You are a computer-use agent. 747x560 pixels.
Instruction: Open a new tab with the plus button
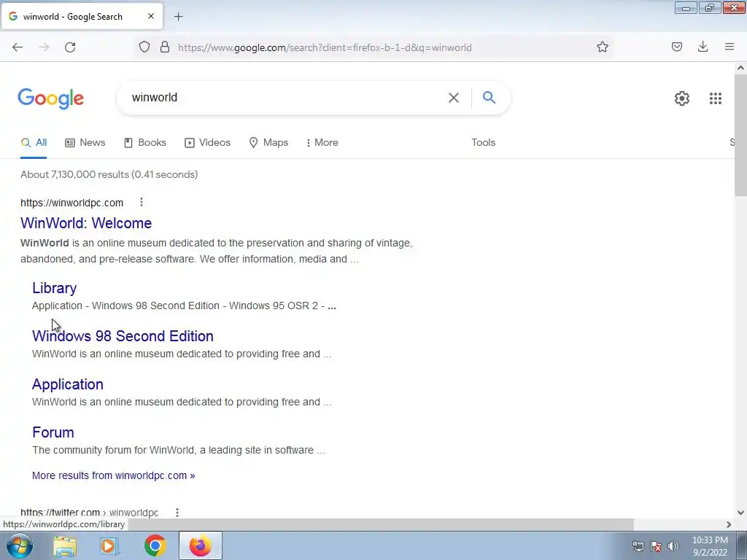[178, 17]
